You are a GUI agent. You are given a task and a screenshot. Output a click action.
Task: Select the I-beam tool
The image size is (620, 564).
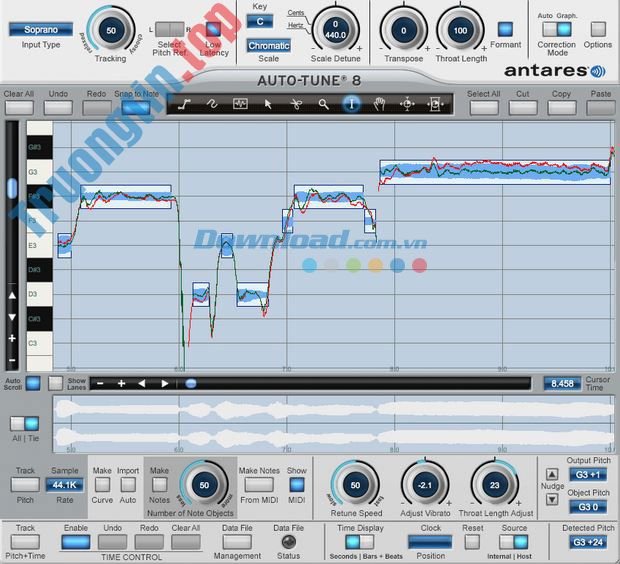(x=352, y=103)
